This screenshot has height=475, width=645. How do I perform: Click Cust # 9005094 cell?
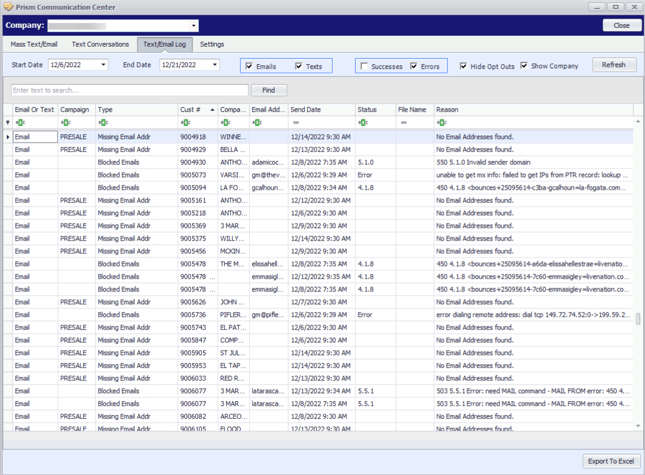pyautogui.click(x=197, y=188)
